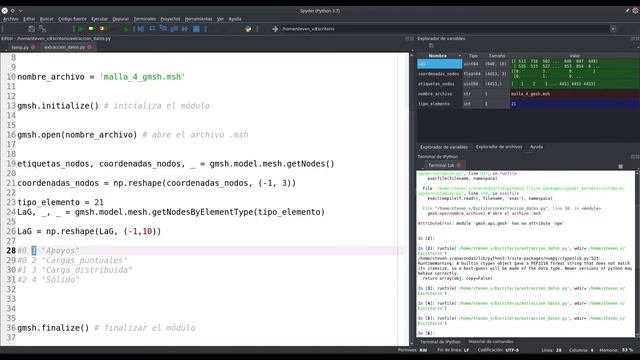Screen dimensions: 640x360
Task: Open the Editar menu
Action: pos(29,19)
